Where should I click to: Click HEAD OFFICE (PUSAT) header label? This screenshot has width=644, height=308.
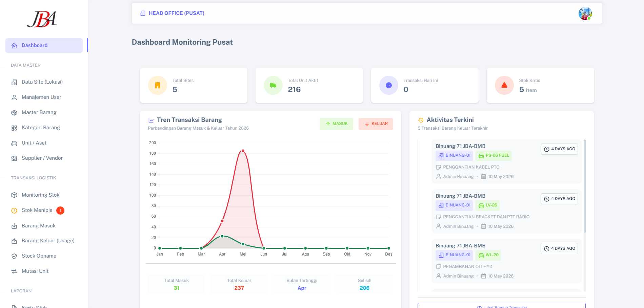176,13
